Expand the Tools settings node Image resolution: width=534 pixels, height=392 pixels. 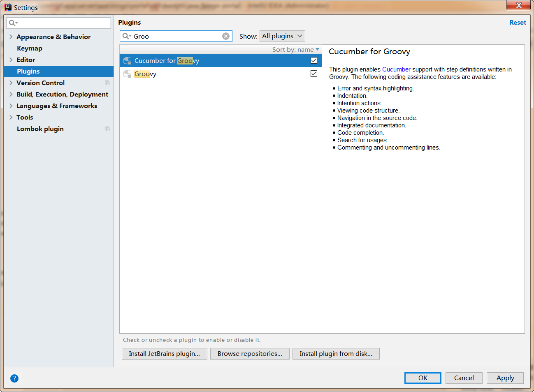[x=11, y=118]
